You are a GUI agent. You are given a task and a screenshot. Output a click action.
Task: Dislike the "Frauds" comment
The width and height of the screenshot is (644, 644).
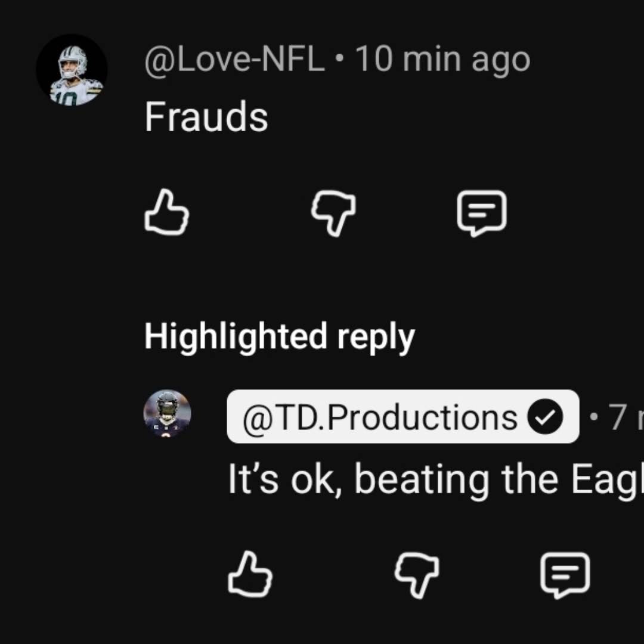(333, 213)
